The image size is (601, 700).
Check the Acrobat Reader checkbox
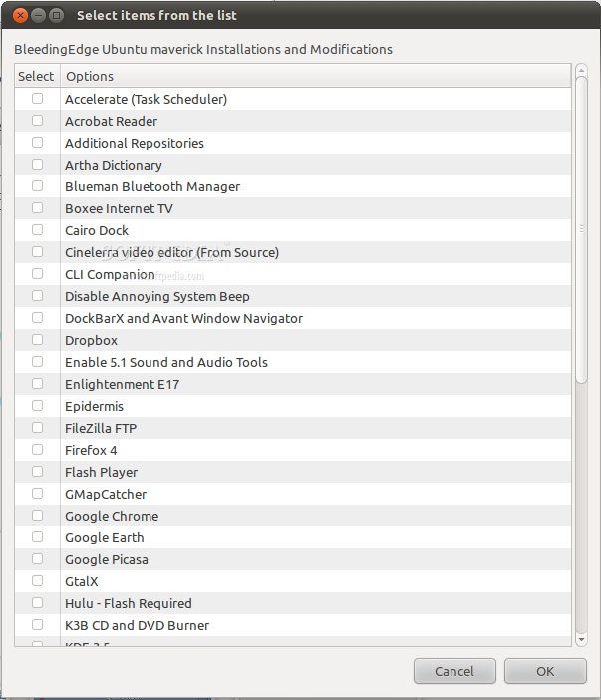pos(38,121)
